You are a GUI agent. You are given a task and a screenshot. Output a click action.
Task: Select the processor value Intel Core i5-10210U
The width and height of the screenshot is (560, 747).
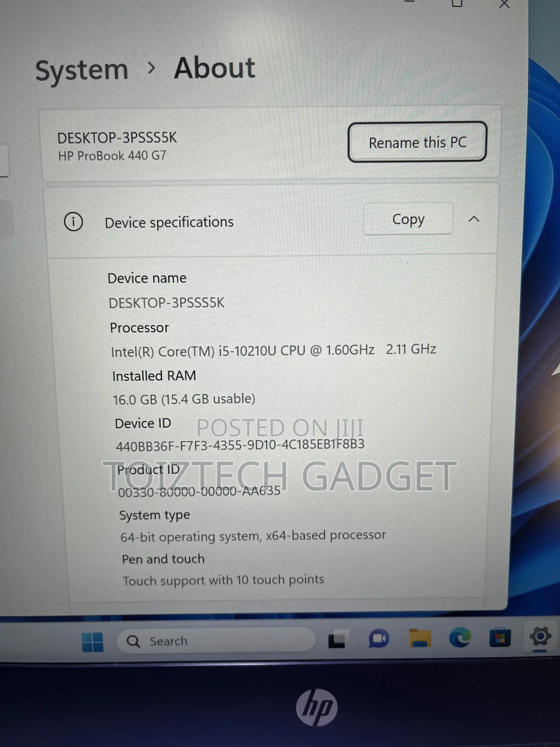273,350
